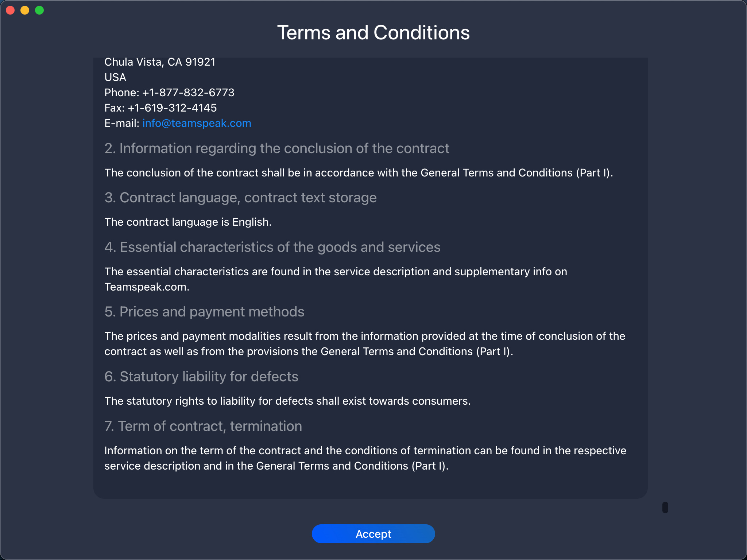
Task: Click the heading Statutory liability for defects
Action: coord(201,377)
